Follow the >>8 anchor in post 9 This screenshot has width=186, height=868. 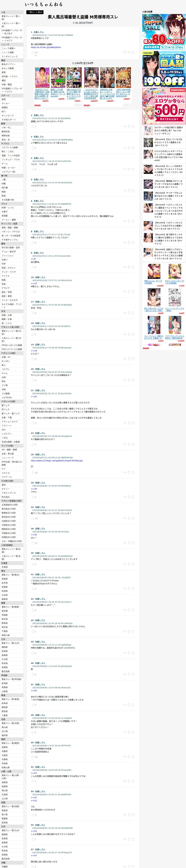pyautogui.click(x=33, y=259)
